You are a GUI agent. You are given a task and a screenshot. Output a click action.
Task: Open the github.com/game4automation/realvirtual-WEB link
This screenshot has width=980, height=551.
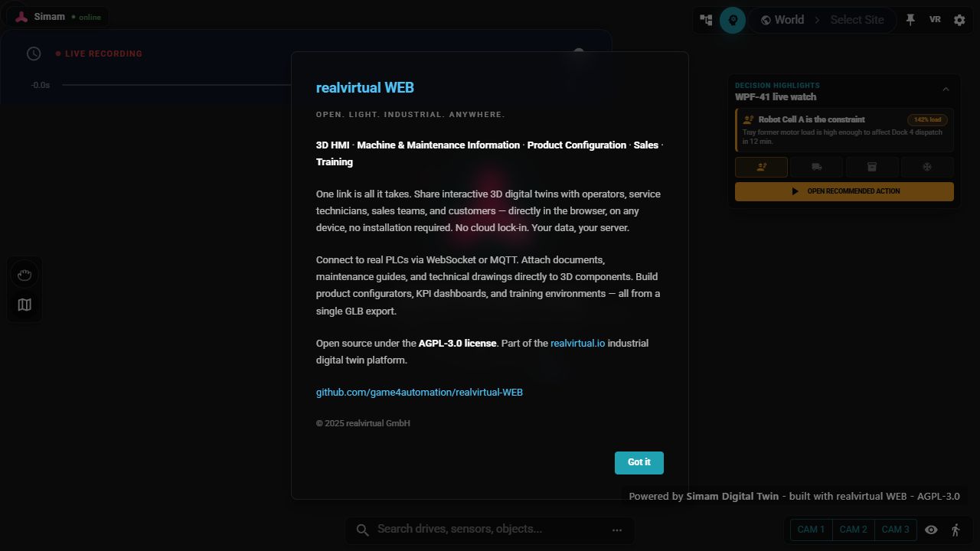coord(420,392)
